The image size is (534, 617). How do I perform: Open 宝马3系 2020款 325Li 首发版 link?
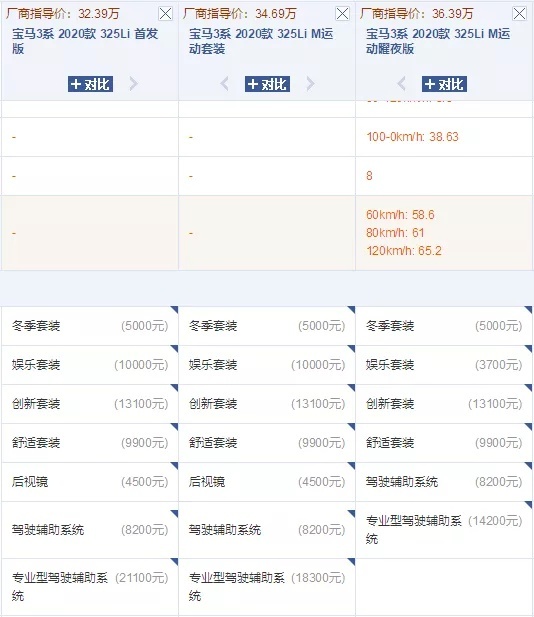tap(85, 41)
